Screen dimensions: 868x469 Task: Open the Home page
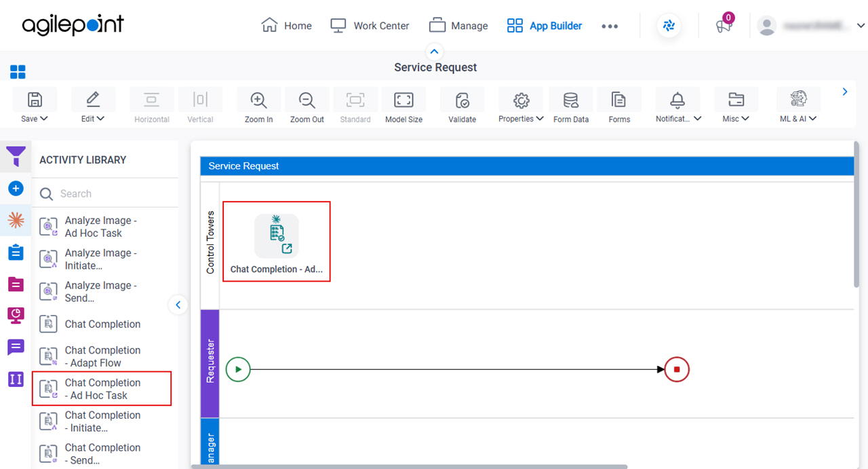point(286,26)
